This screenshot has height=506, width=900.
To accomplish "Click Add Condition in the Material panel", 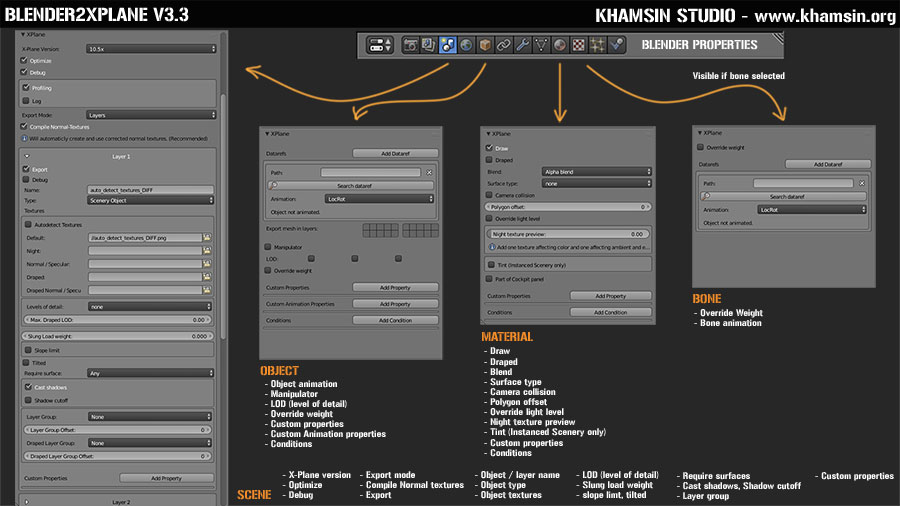I will [x=611, y=313].
